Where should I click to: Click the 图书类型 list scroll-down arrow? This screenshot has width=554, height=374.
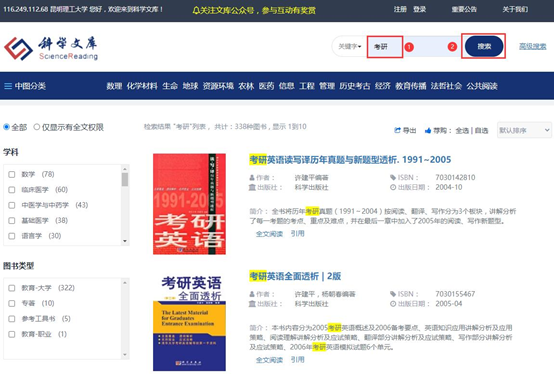(x=125, y=355)
